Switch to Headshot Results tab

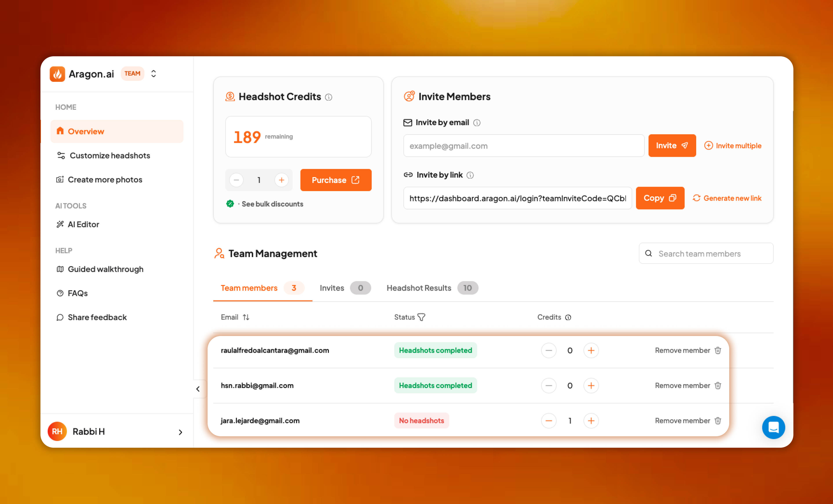(x=432, y=288)
